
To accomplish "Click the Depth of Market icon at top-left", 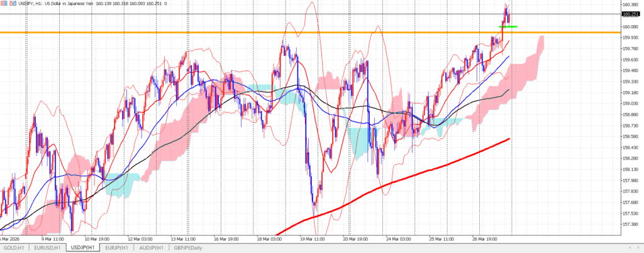I will tap(3, 4).
